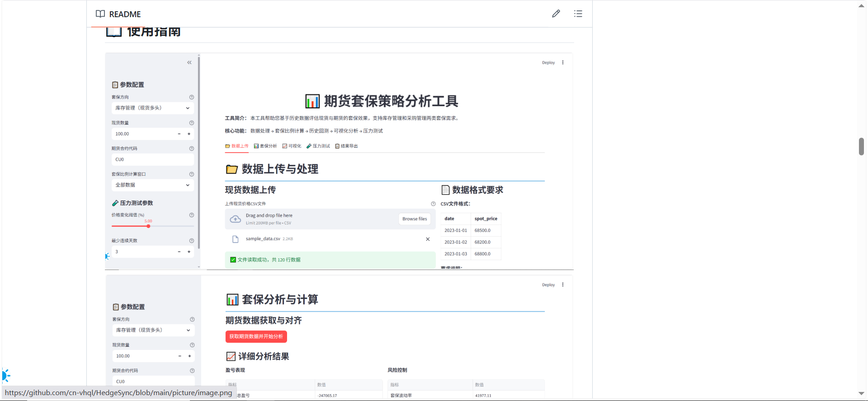The image size is (868, 401).
Task: Remove sample_data.csv with the X icon
Action: pos(428,239)
